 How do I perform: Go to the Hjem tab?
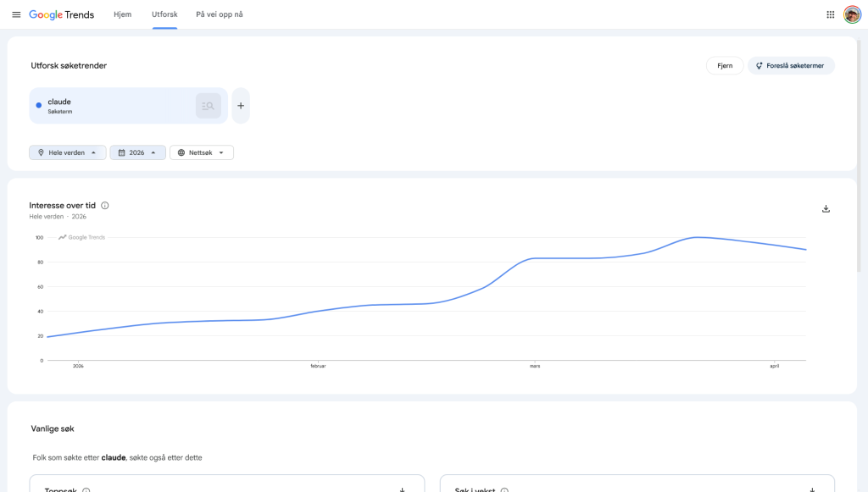(x=122, y=14)
